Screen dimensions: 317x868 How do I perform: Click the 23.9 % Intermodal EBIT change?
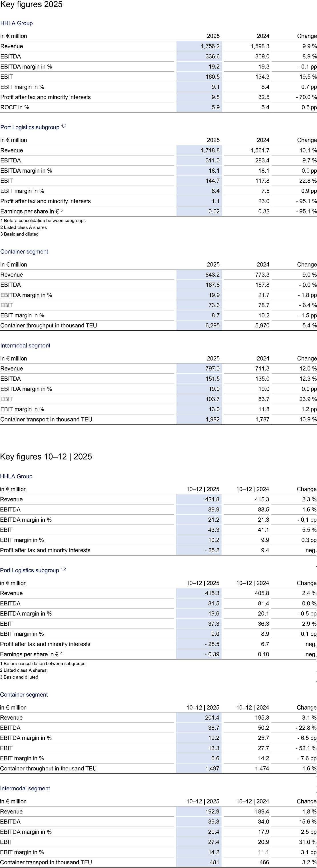(x=308, y=399)
